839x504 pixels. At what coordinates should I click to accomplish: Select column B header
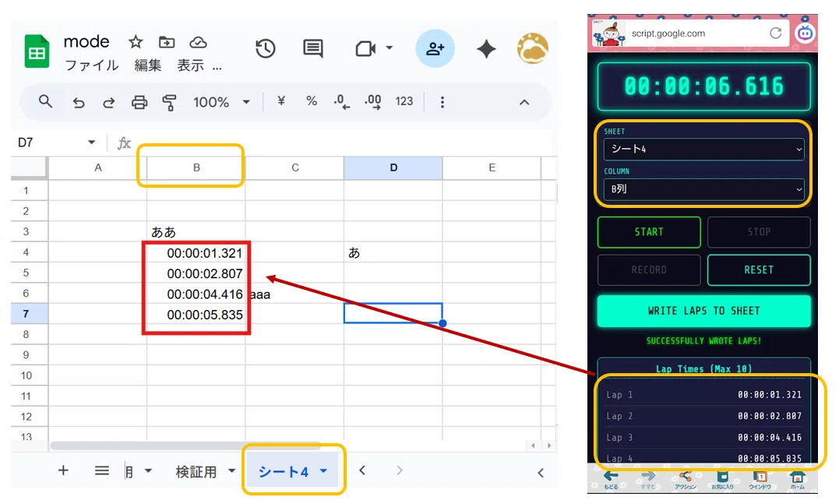click(196, 167)
